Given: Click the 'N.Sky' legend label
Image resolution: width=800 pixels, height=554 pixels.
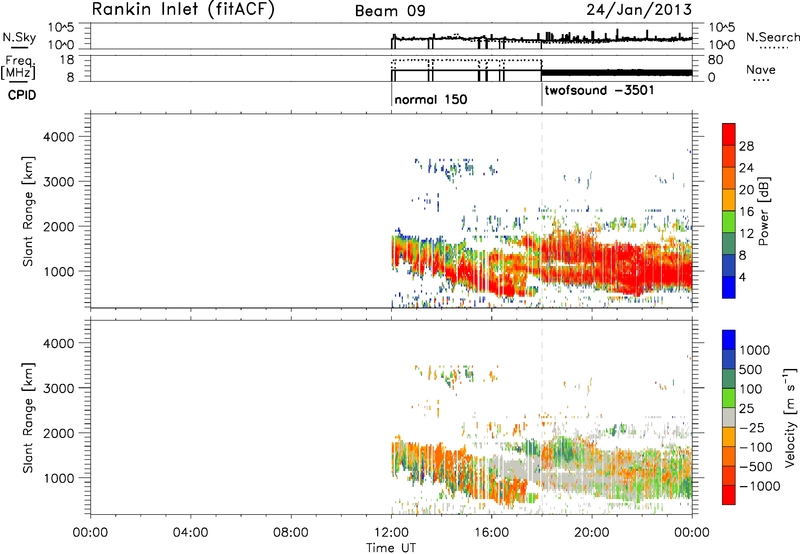Looking at the screenshot, I should pos(19,38).
